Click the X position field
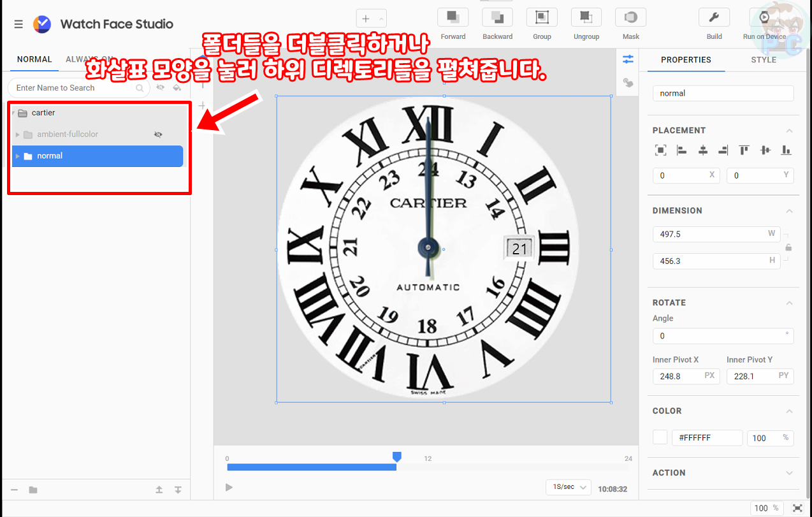812x517 pixels. [x=686, y=175]
